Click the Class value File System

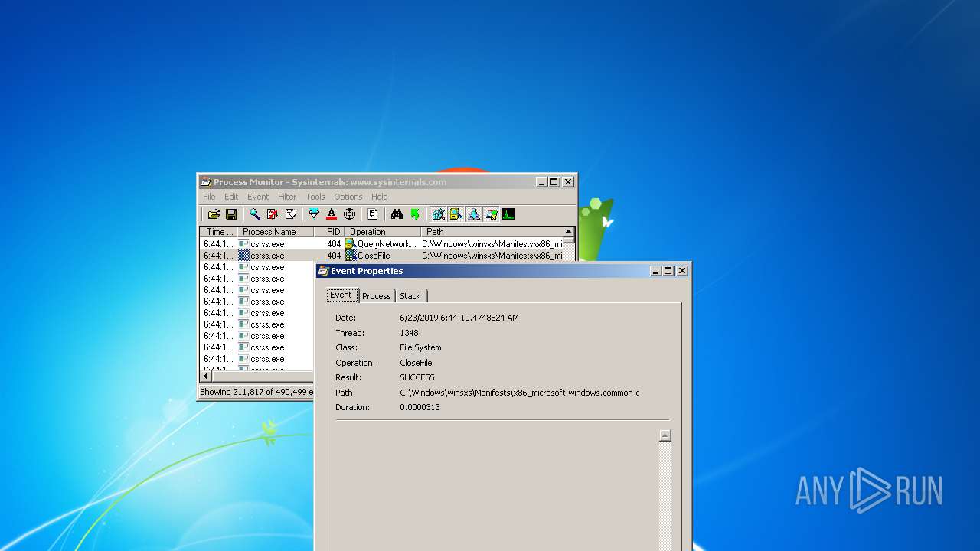pyautogui.click(x=420, y=347)
